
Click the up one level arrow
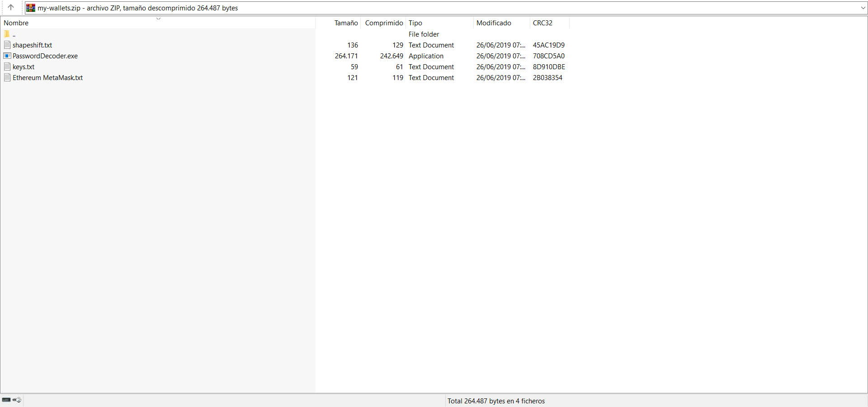pyautogui.click(x=11, y=8)
